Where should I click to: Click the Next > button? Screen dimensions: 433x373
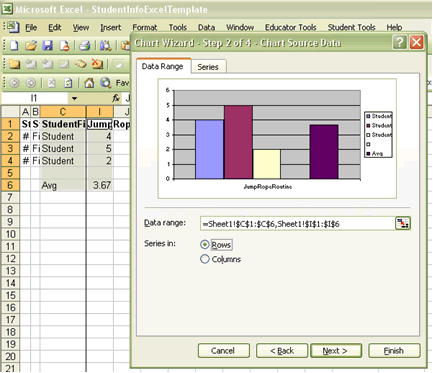click(x=335, y=351)
